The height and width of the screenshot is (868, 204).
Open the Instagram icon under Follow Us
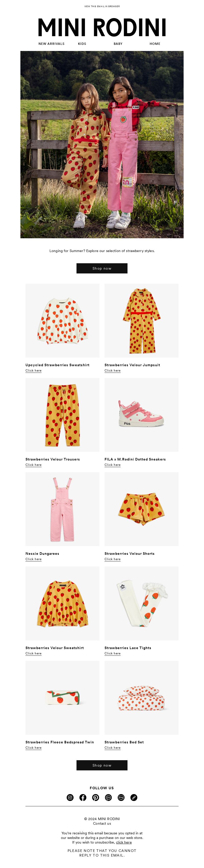(70, 797)
